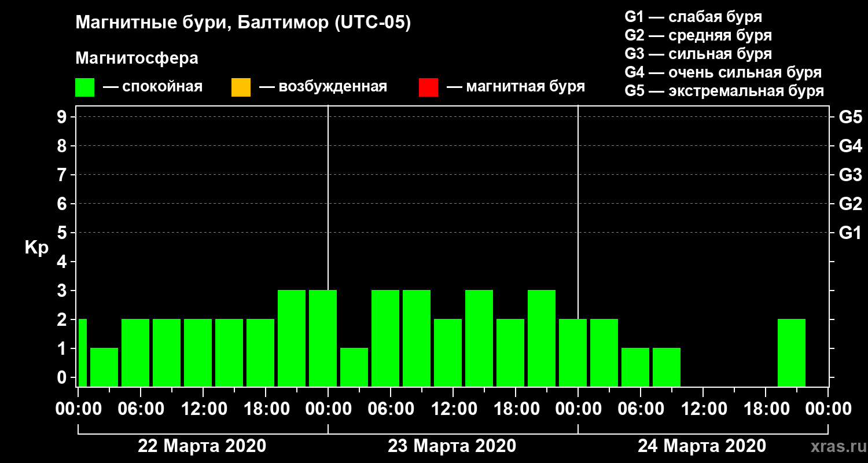The height and width of the screenshot is (463, 868).
Task: Click the narrow first bar at chart start
Action: click(82, 352)
